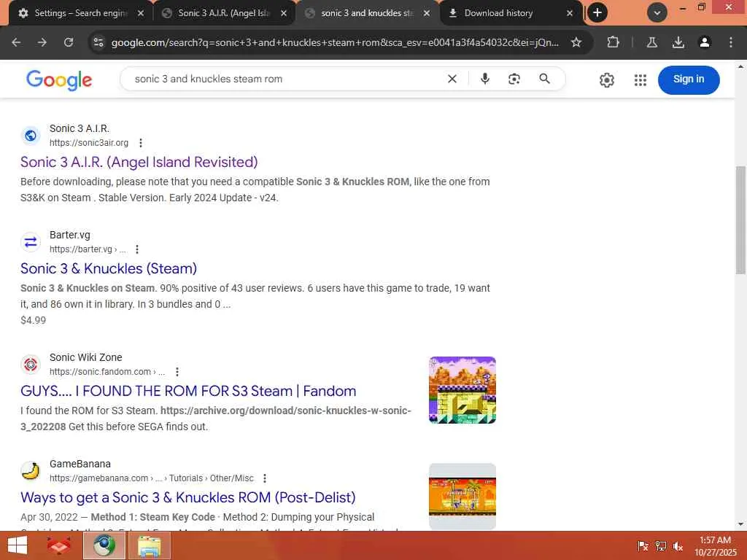Screen dimensions: 747x560
Task: Clear the Google search box text
Action: 452,79
